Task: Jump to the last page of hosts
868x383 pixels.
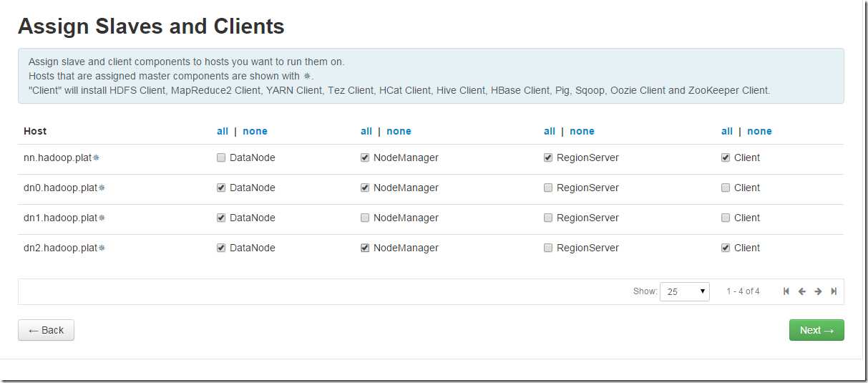Action: 834,291
